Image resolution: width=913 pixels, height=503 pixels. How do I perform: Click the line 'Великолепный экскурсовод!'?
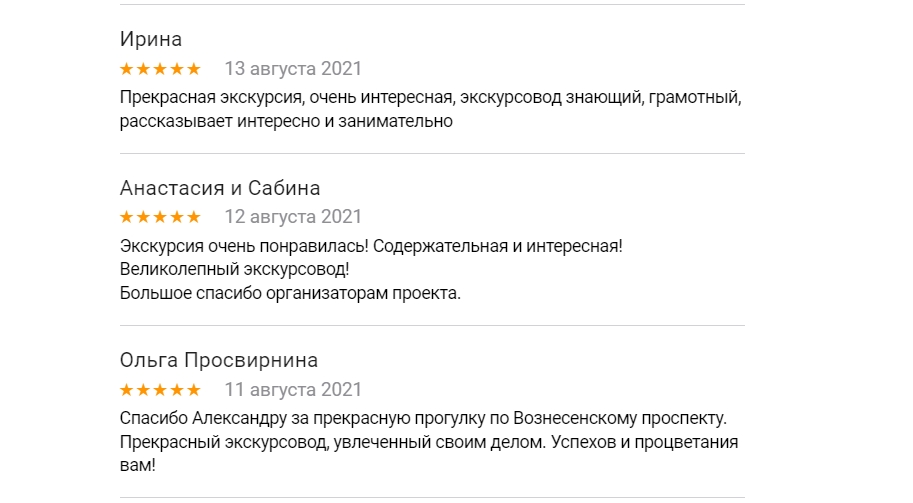click(x=235, y=269)
